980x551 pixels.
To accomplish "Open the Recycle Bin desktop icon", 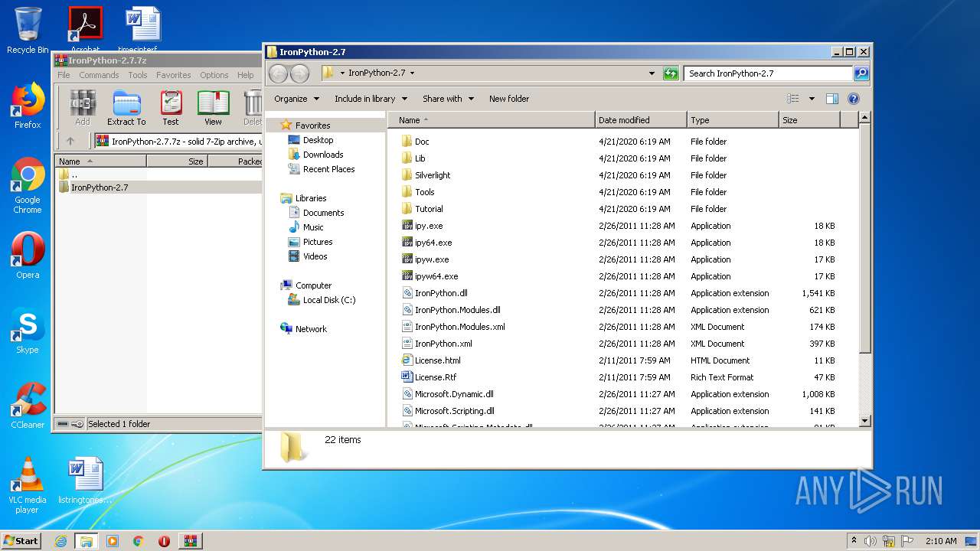I will pos(28,30).
